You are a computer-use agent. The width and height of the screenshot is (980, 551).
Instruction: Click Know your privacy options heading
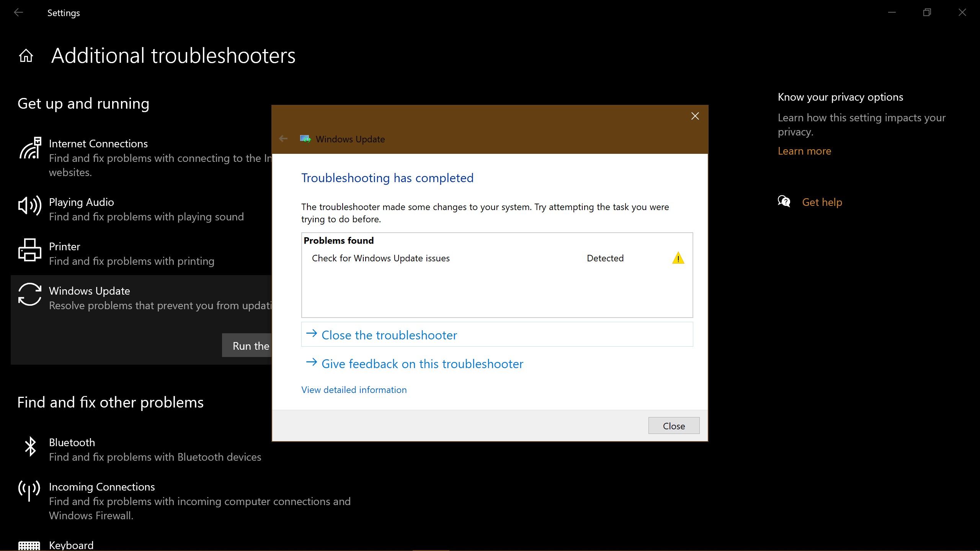pos(840,97)
